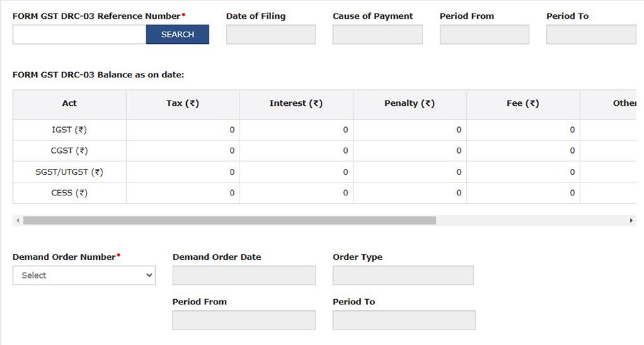Select the Order Type field

coord(403,275)
